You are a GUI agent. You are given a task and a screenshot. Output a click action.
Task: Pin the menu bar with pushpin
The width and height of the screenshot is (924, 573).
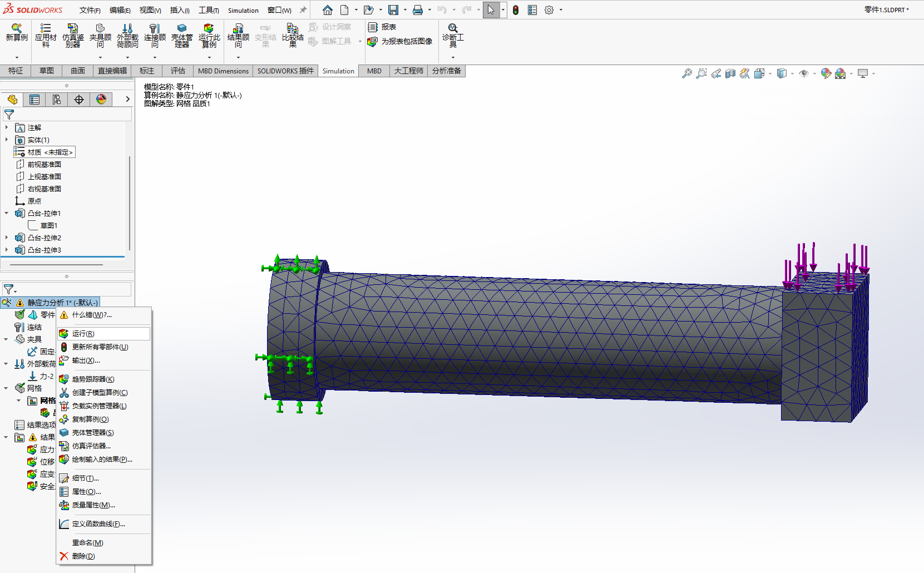[x=303, y=10]
